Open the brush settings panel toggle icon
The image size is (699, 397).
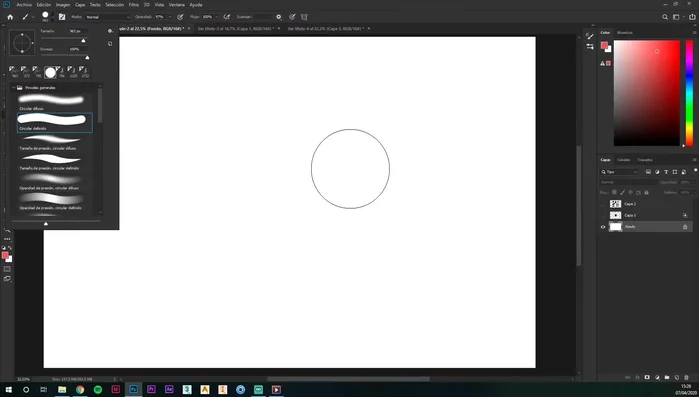tap(62, 17)
